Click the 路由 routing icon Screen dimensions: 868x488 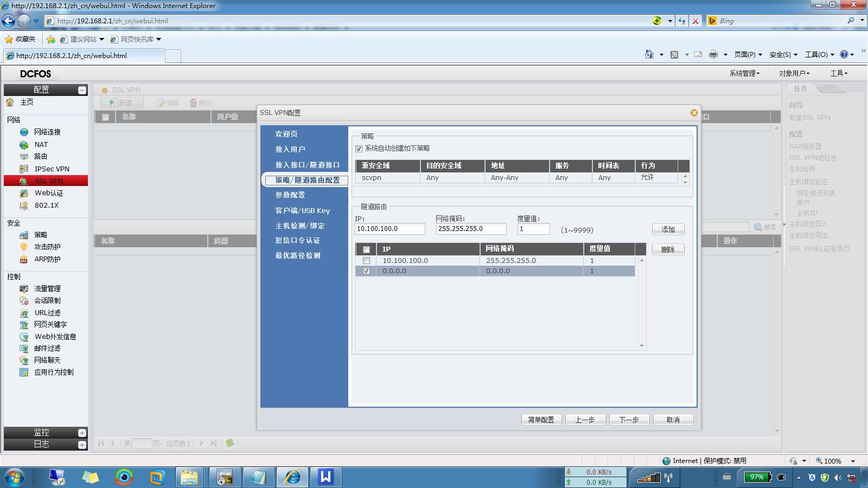click(24, 156)
